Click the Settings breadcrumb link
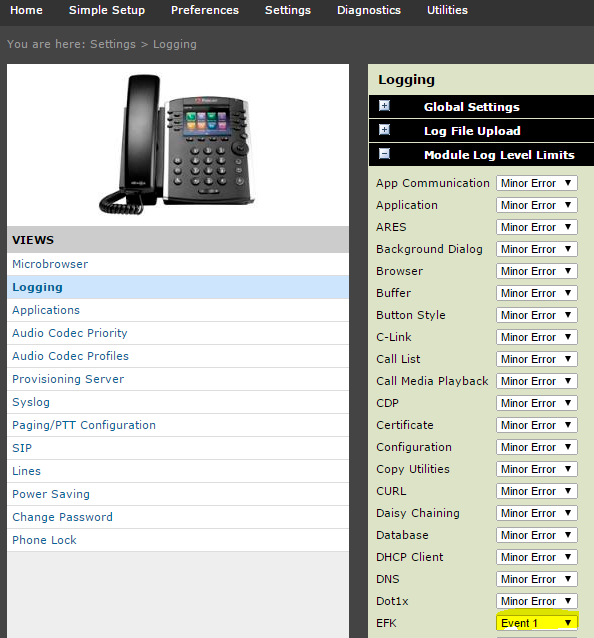 coord(113,44)
